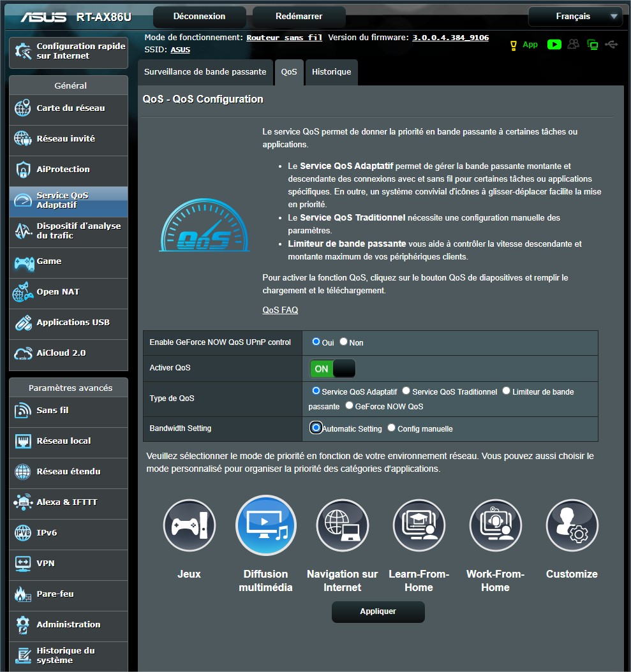
Task: Pick the Learn-From-Home mode icon
Action: coord(419,526)
